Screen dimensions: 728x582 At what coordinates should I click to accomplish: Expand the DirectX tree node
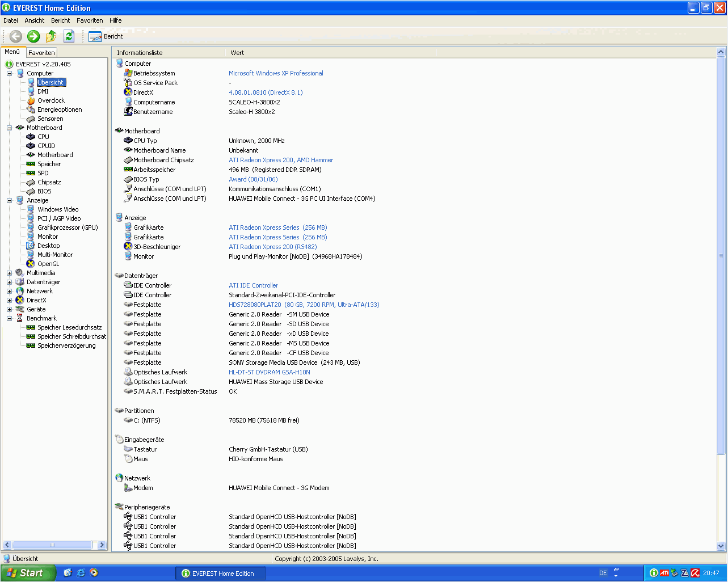(x=9, y=300)
